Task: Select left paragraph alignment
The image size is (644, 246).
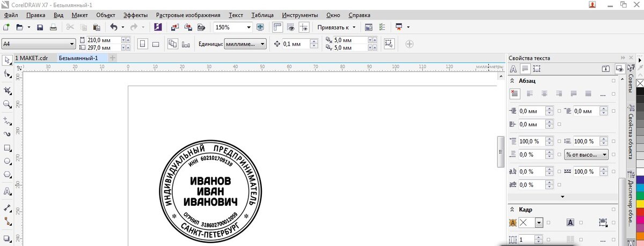Action: 530,93
